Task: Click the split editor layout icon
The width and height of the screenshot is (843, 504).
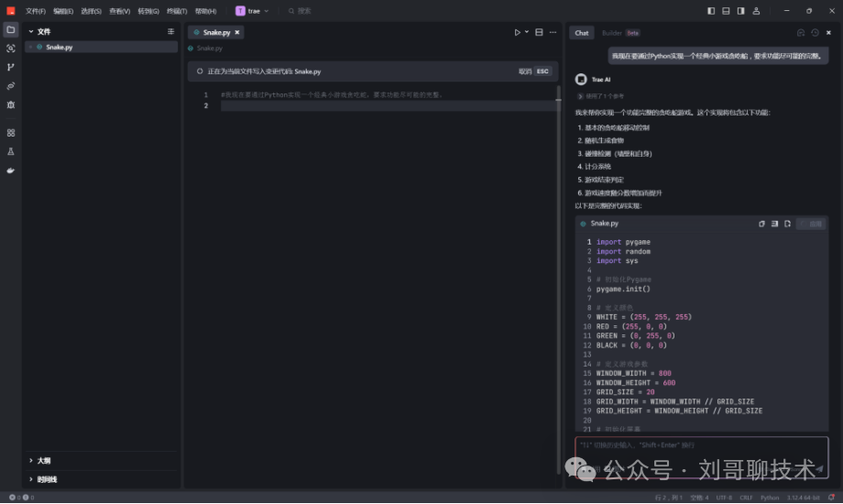Action: pos(539,32)
